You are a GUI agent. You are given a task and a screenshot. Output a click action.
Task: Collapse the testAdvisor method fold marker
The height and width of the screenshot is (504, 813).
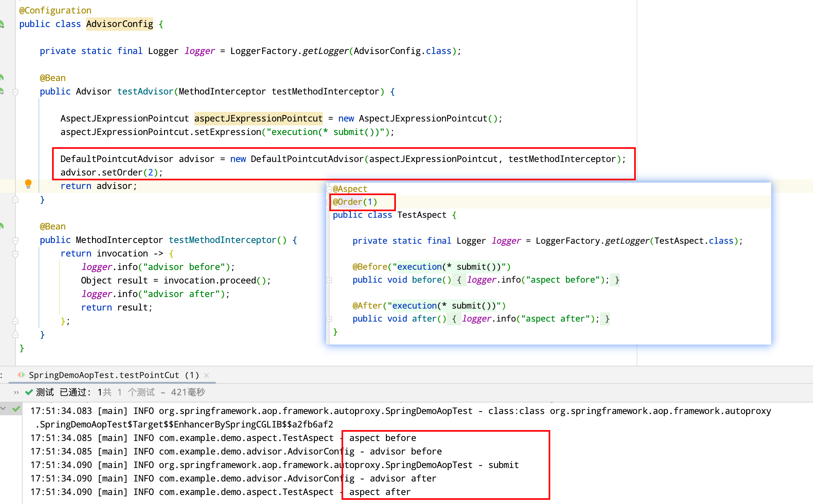pyautogui.click(x=15, y=92)
